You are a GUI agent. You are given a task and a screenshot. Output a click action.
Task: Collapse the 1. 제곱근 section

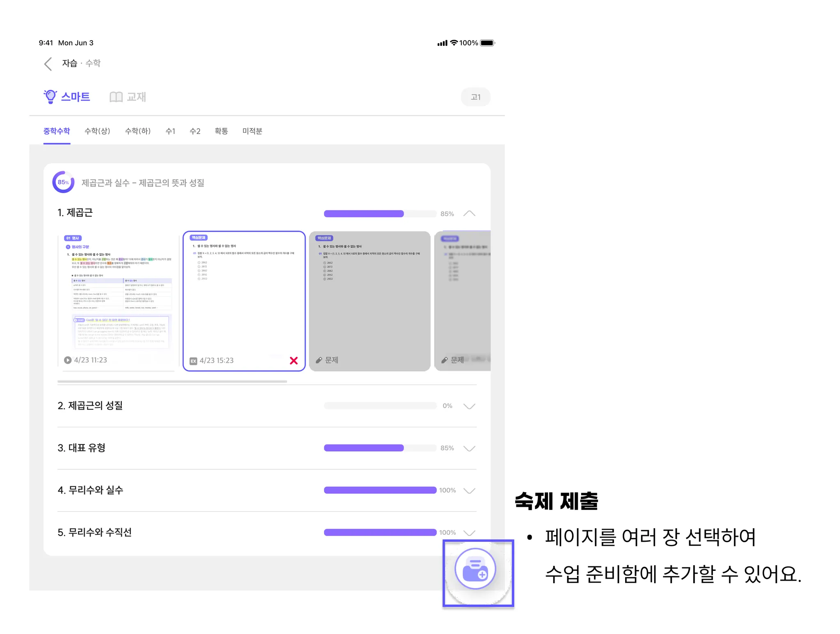coord(469,213)
